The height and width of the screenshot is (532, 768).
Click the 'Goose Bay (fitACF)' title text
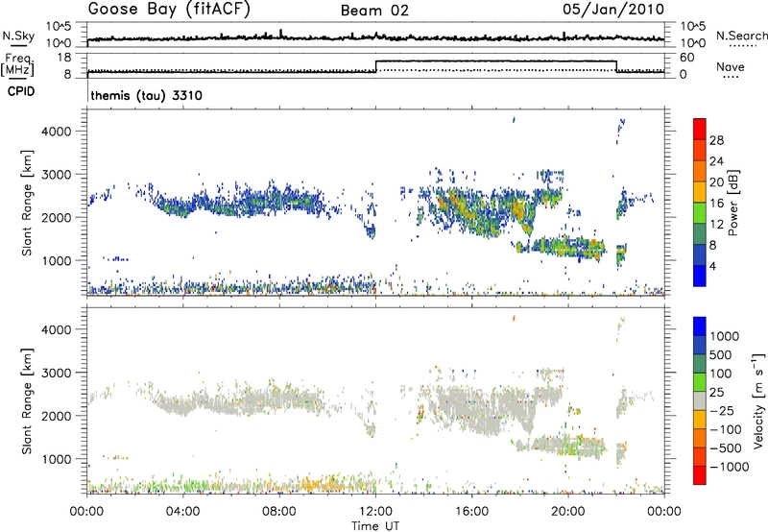point(169,10)
